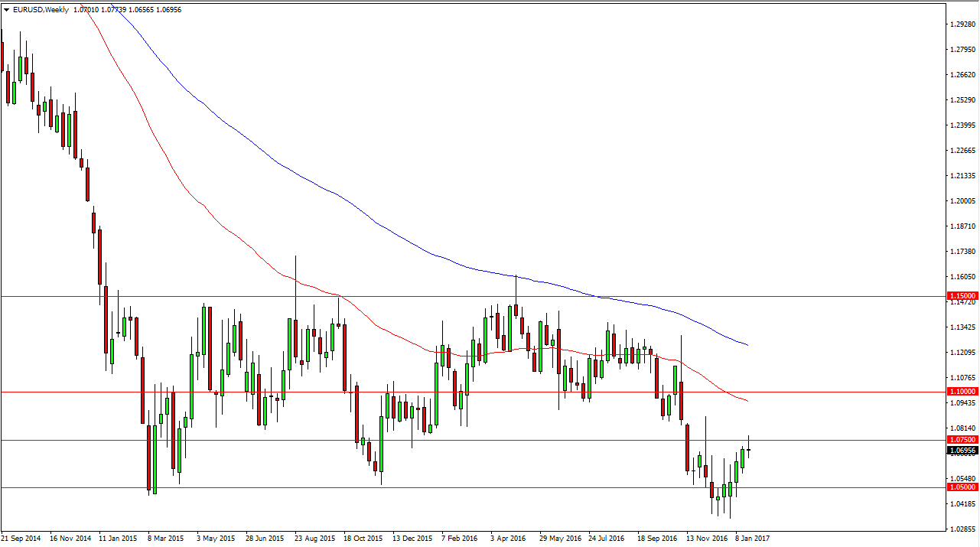Viewport: 980px width, 547px height.
Task: Click the red 1.05000 price label
Action: (x=962, y=487)
